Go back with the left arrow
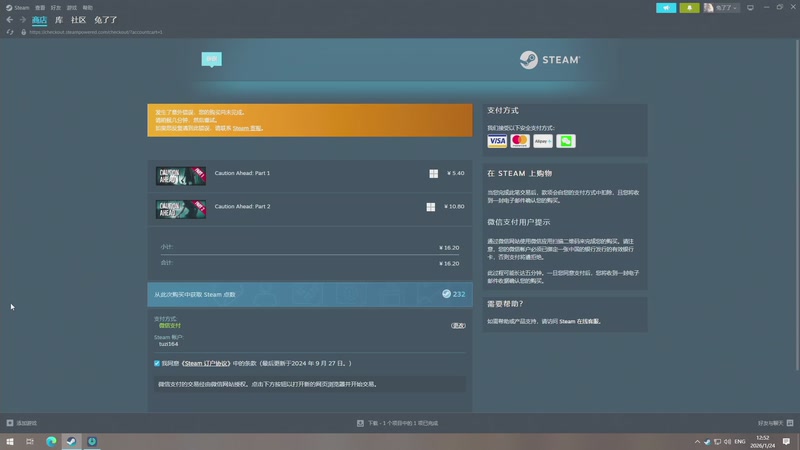The image size is (800, 450). [10, 20]
